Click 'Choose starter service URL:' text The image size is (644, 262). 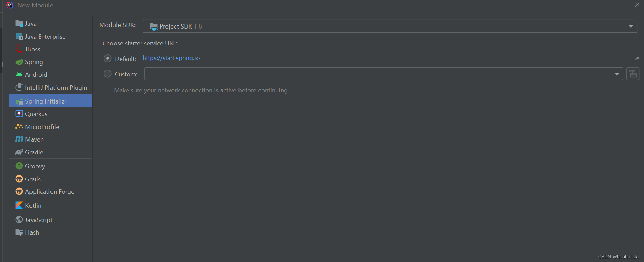point(140,43)
